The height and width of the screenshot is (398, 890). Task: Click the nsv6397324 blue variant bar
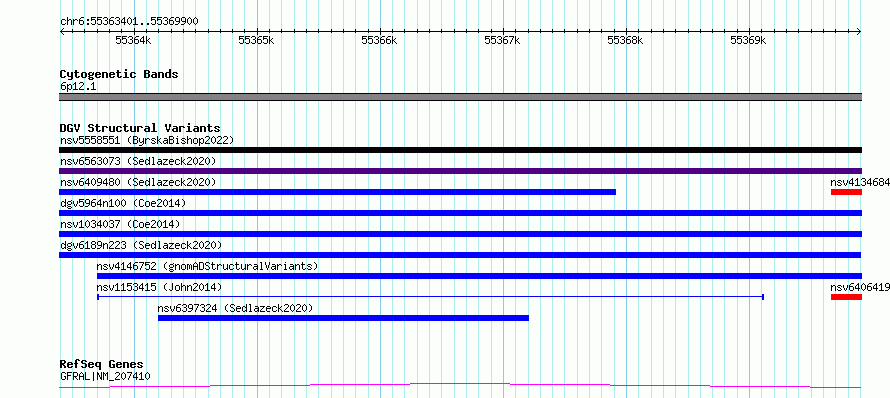tap(343, 318)
